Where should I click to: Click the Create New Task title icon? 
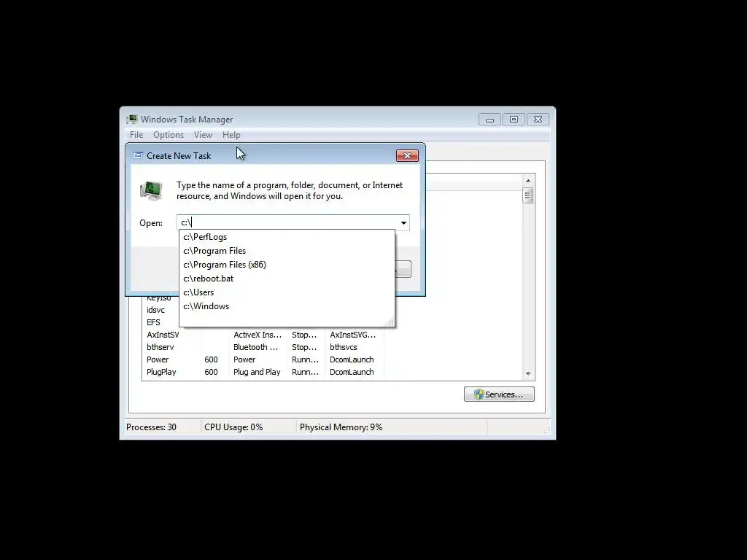(x=138, y=156)
